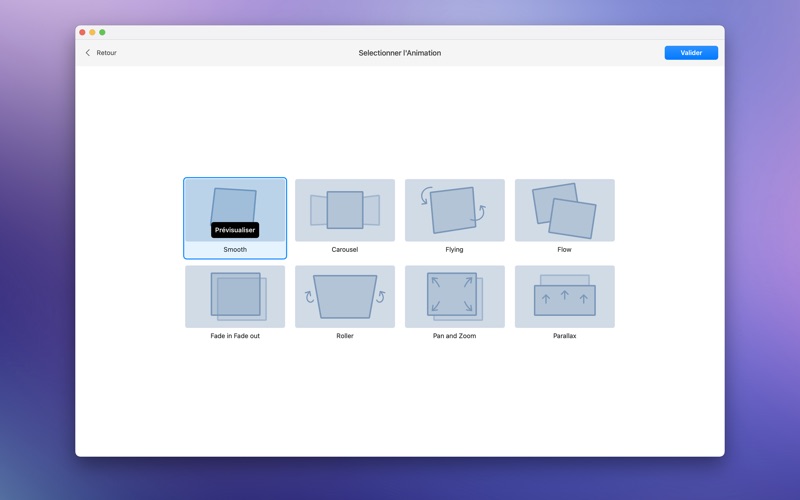Go back using the Retour button

[101, 53]
